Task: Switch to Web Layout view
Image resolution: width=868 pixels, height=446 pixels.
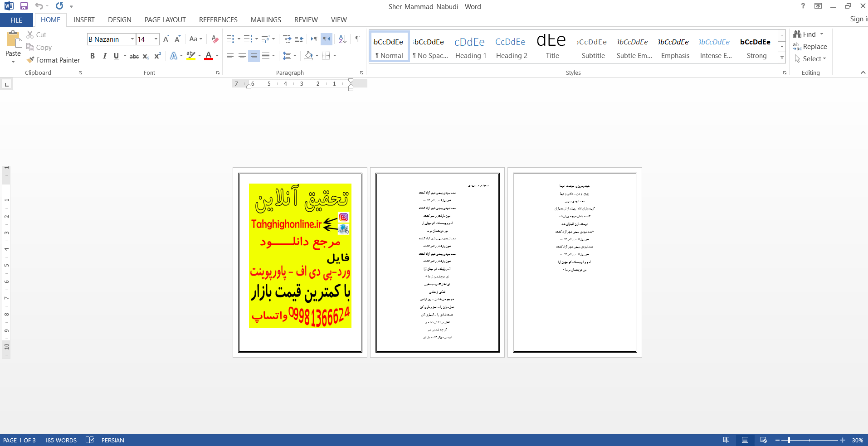Action: [x=764, y=440]
